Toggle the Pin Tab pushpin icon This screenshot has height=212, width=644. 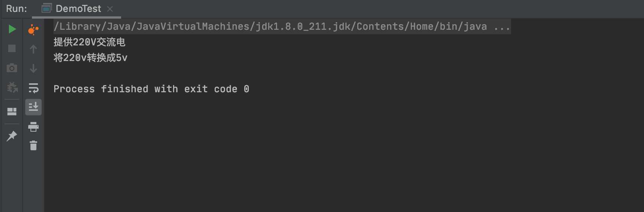click(12, 136)
